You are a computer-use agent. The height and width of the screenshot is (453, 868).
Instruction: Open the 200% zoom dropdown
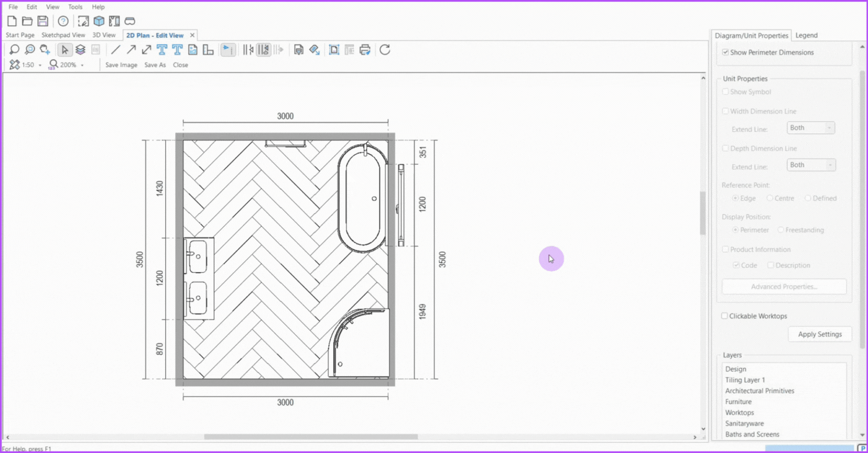click(82, 65)
